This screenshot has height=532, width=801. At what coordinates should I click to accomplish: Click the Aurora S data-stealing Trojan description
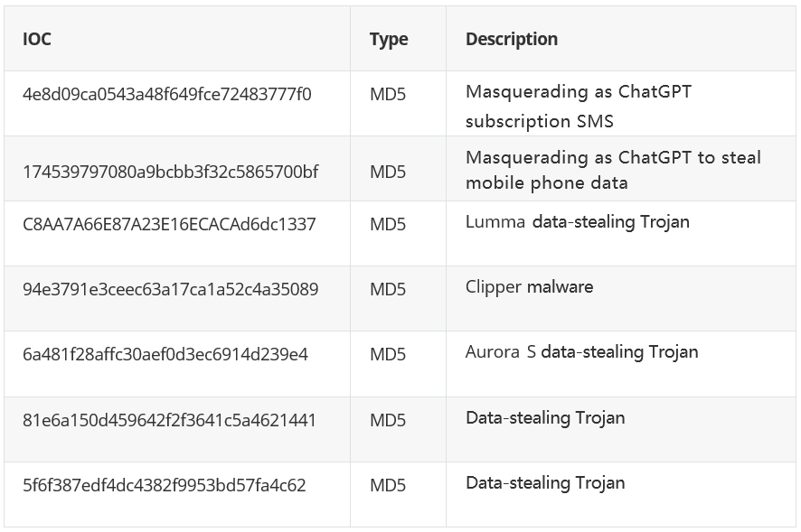(x=581, y=352)
